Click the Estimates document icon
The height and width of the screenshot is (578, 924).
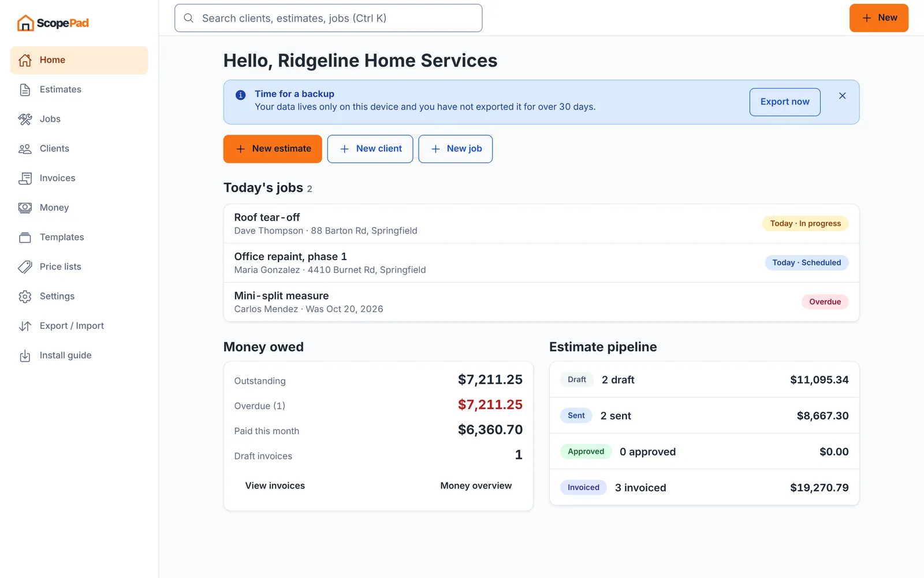[25, 90]
